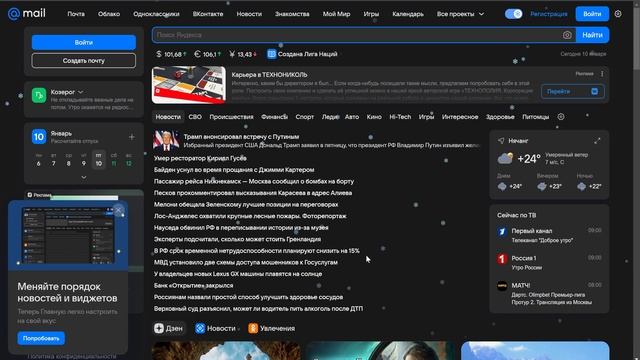Click the sidebar Войти button

tap(84, 42)
